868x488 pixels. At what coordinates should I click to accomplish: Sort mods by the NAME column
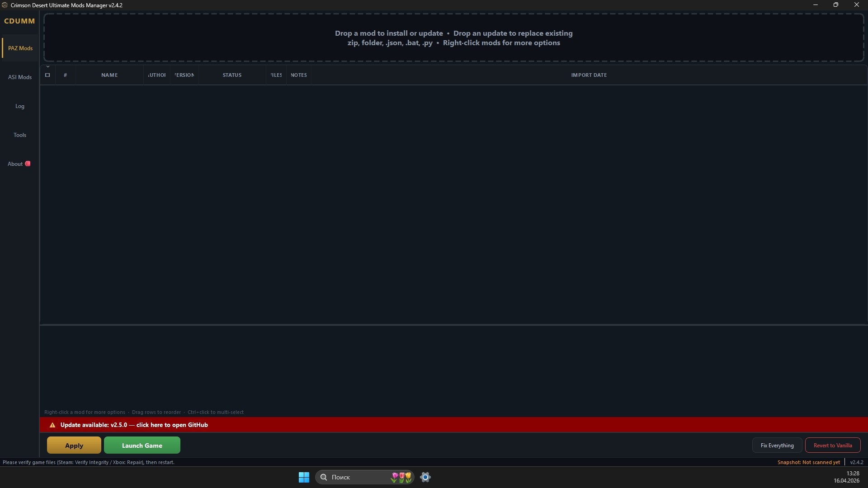tap(109, 75)
